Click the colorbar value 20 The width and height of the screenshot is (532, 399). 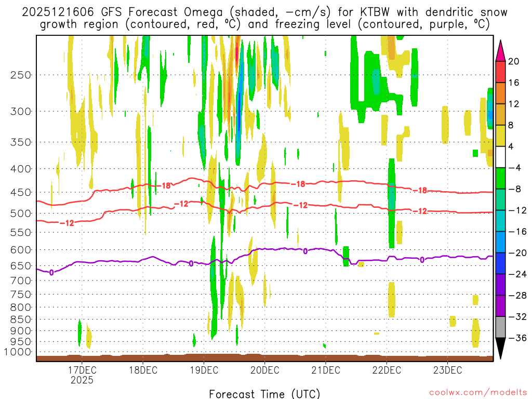point(514,61)
